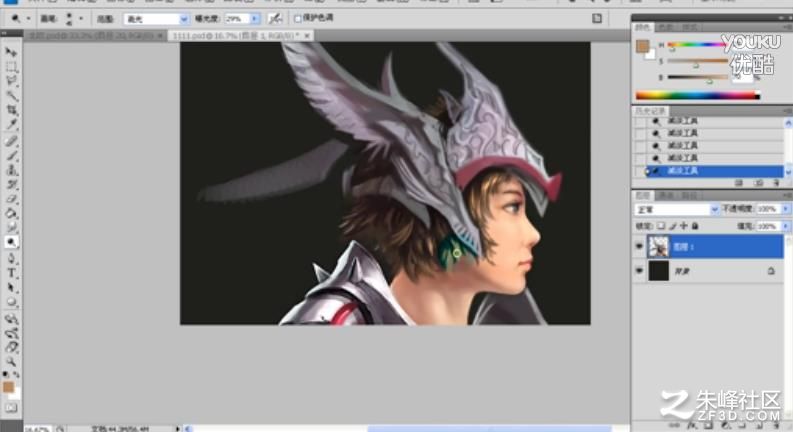Select the Shape tool
793x432 pixels.
coord(11,302)
